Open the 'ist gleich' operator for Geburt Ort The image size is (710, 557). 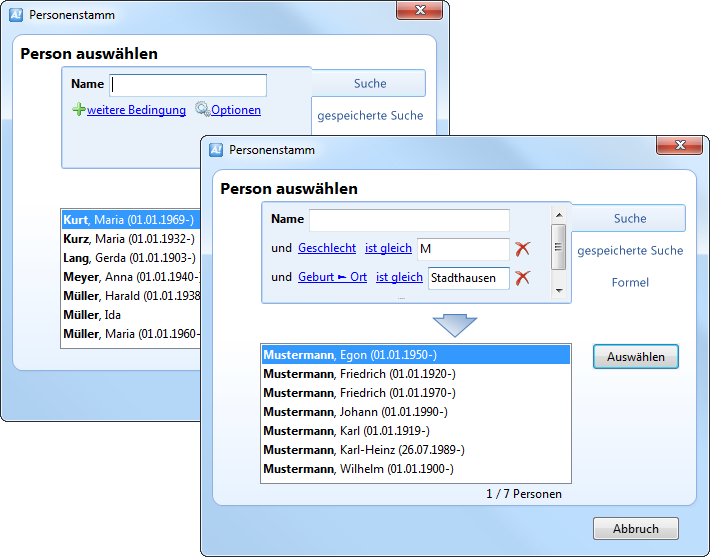(399, 277)
